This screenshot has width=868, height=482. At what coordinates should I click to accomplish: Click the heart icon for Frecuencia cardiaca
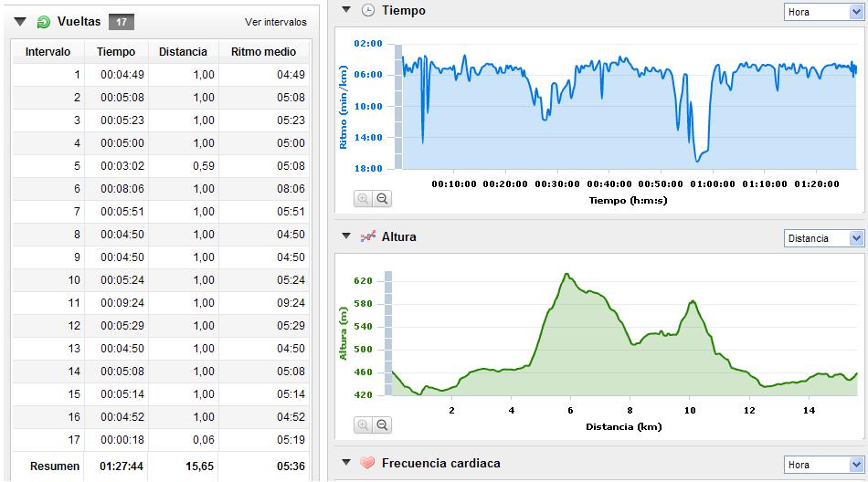click(x=367, y=463)
